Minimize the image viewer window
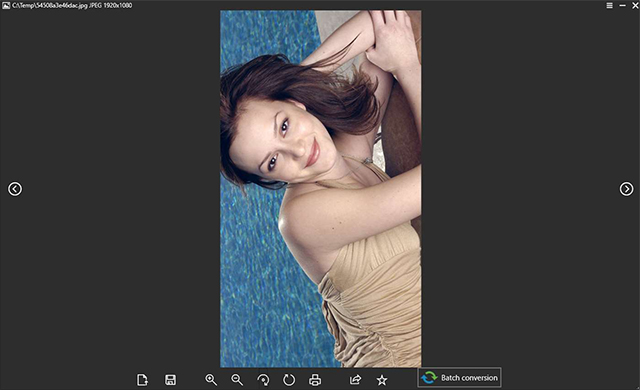 (x=622, y=5)
